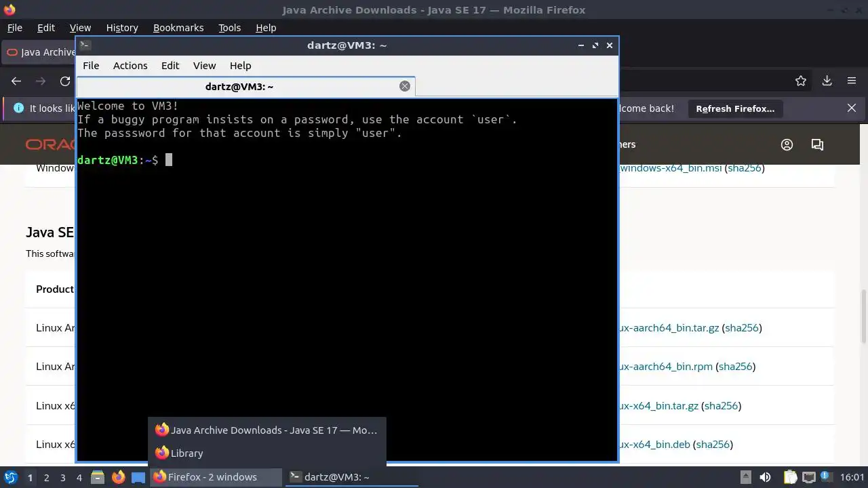
Task: Click the terminal window menu icon
Action: tap(85, 45)
